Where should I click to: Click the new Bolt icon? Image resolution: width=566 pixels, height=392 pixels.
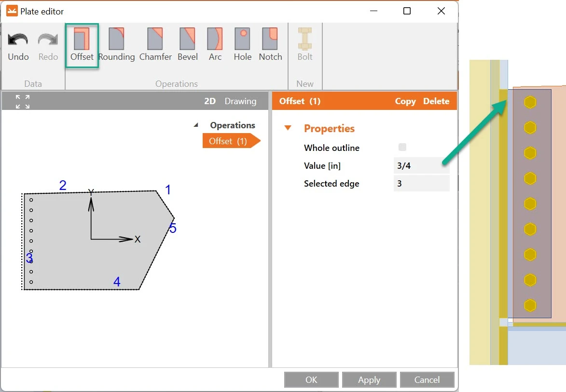pyautogui.click(x=304, y=39)
